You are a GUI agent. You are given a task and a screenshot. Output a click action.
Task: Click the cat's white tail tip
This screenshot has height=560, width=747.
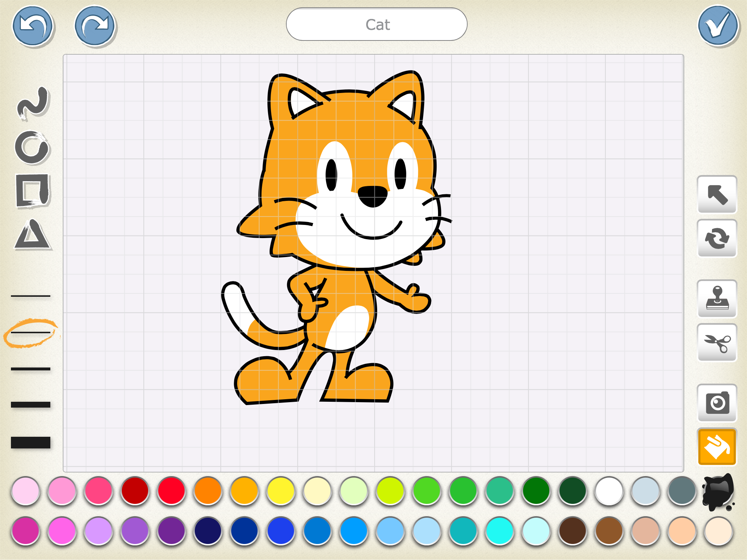pyautogui.click(x=237, y=306)
